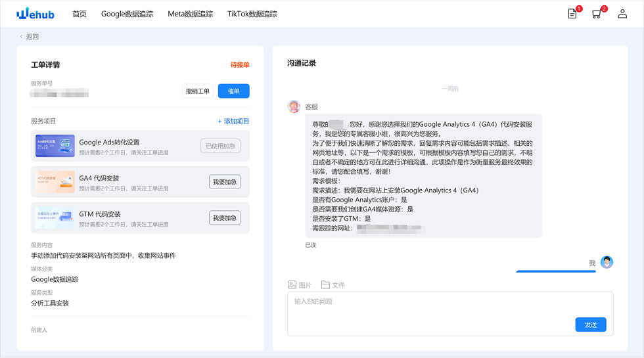The height and width of the screenshot is (358, 644).
Task: Open Meta数据追踪 navigation menu
Action: (x=190, y=14)
